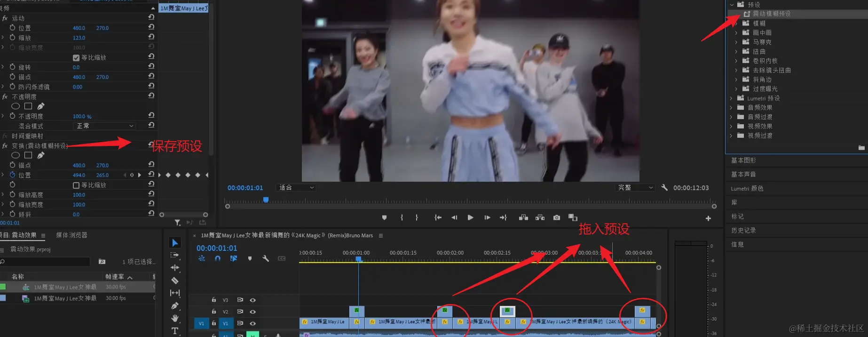Reset the 位置 parameter under 运动
868x337 pixels.
pyautogui.click(x=151, y=27)
